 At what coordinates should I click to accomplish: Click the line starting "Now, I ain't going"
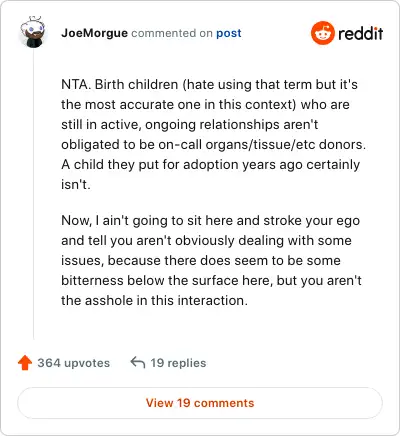(x=210, y=221)
